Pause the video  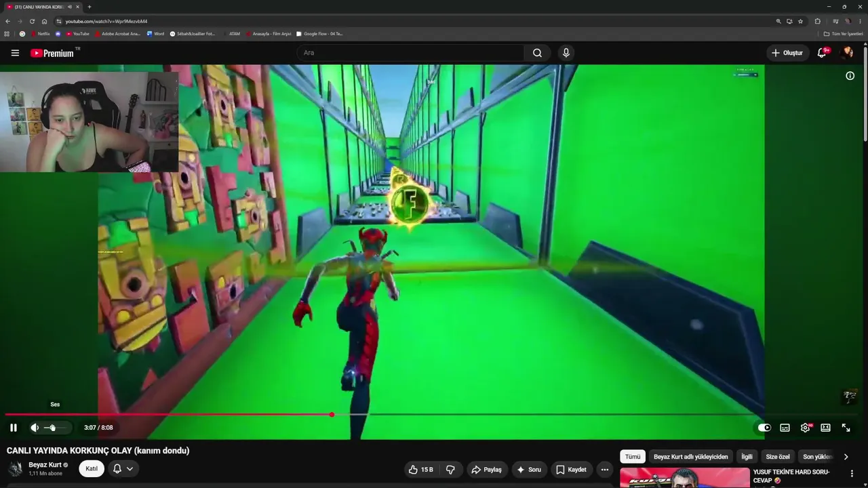pyautogui.click(x=14, y=428)
